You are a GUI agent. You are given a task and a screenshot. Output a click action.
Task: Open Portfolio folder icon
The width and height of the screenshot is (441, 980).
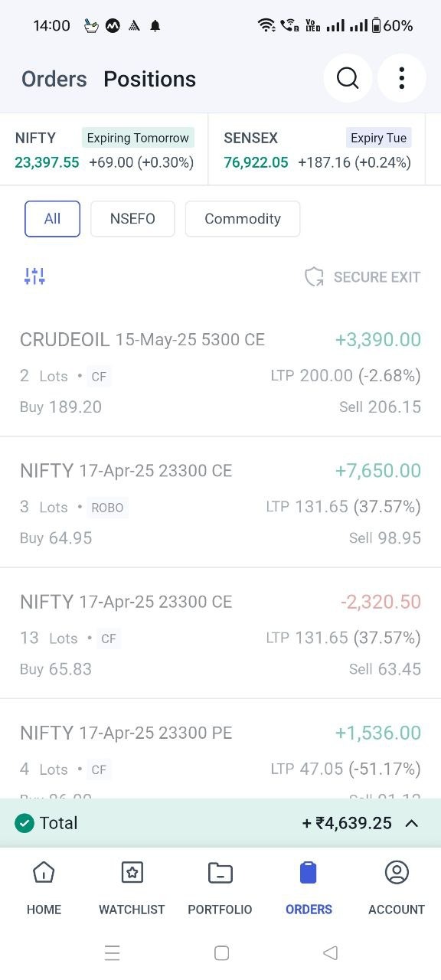(220, 872)
